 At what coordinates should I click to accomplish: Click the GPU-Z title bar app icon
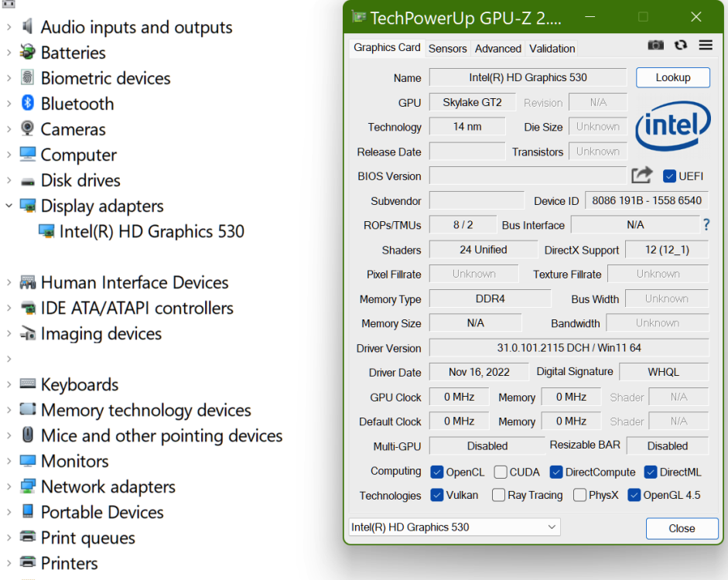(358, 17)
